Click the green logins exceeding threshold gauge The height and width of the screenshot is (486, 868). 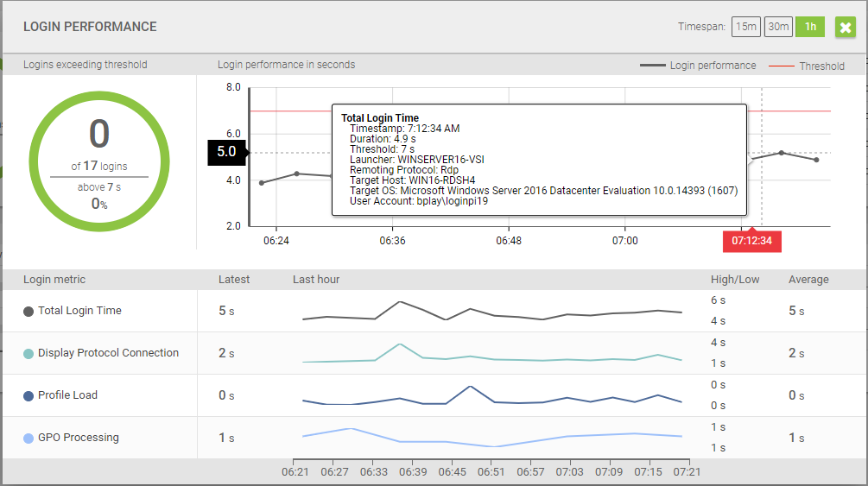[99, 161]
